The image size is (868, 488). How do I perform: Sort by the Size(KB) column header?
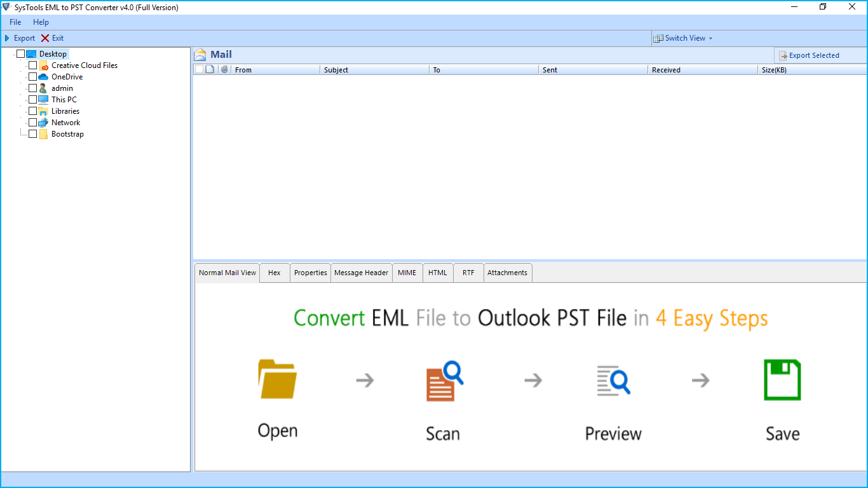[811, 70]
